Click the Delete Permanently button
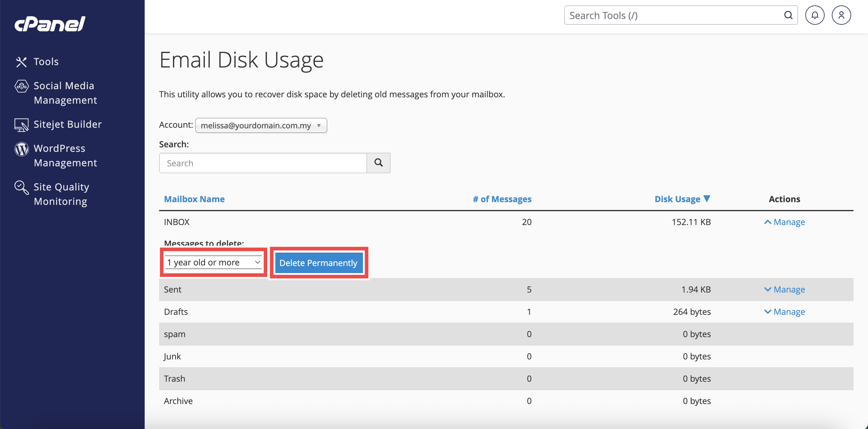The width and height of the screenshot is (868, 429). tap(318, 263)
